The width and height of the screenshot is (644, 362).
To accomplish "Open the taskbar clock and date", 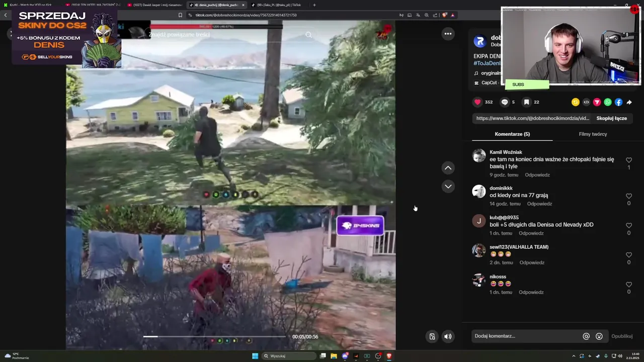I will (632, 356).
